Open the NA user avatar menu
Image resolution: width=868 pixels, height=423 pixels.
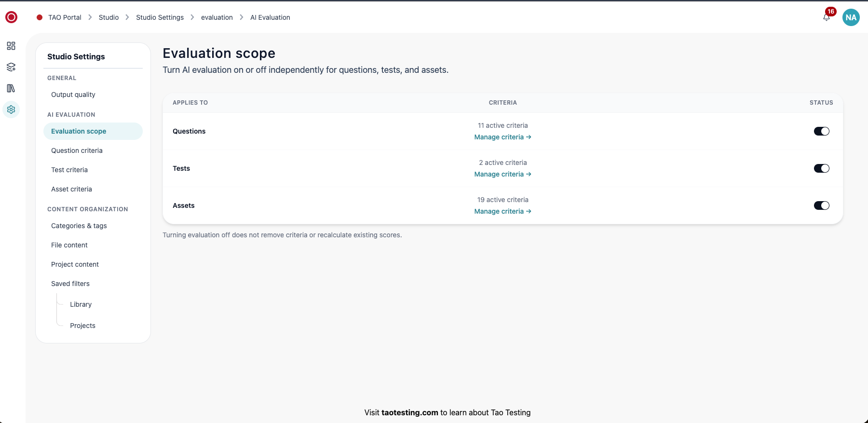pyautogui.click(x=851, y=17)
